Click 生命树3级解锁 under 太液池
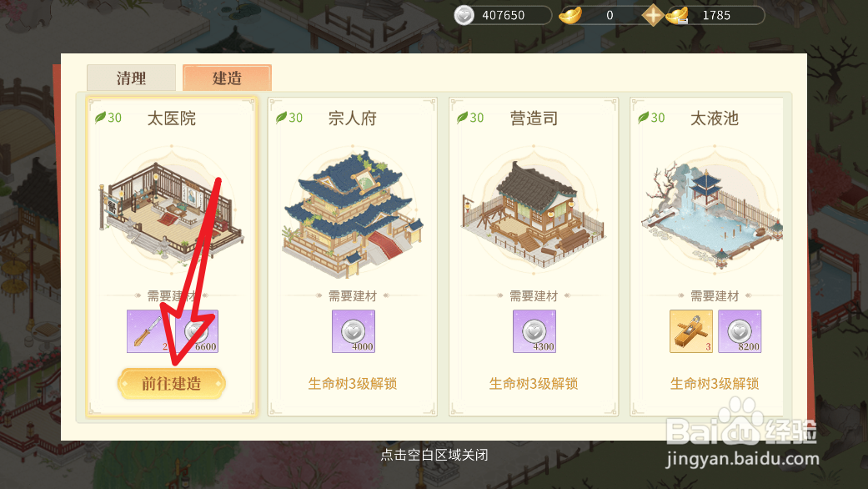 coord(715,383)
